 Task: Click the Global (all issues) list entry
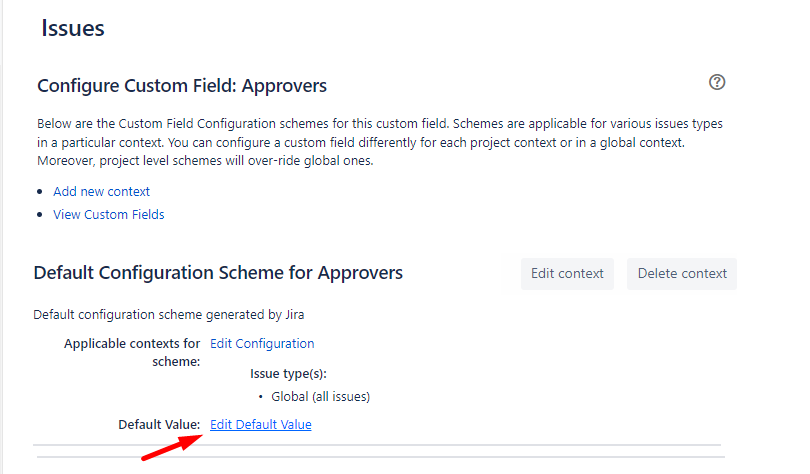click(x=320, y=396)
